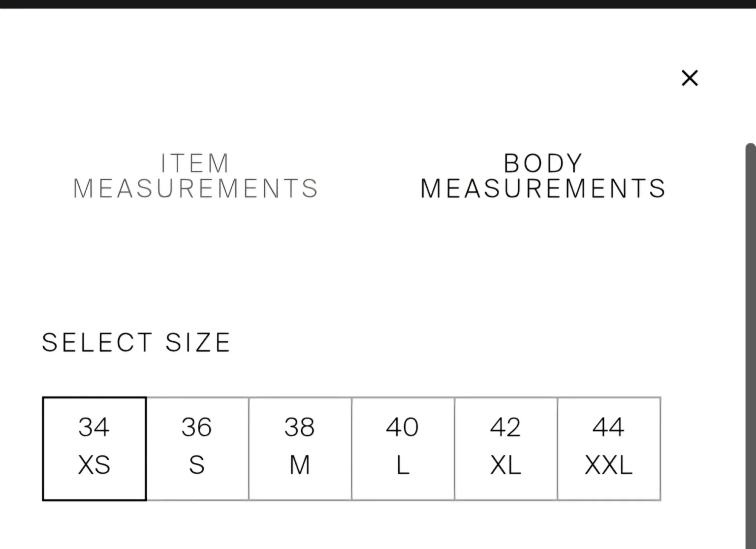The height and width of the screenshot is (549, 756).
Task: Click the XS label in the first size box
Action: tap(94, 465)
